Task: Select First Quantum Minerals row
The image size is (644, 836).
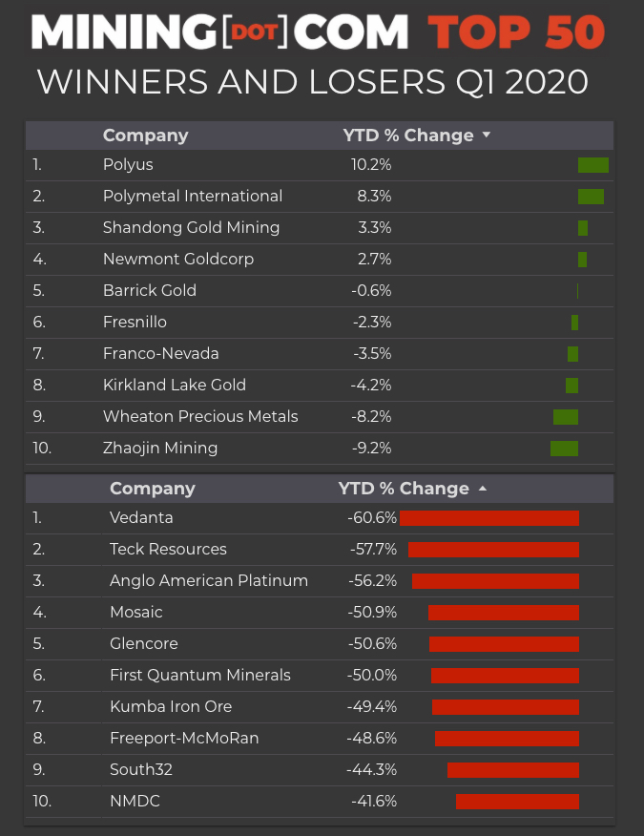Action: pos(200,675)
